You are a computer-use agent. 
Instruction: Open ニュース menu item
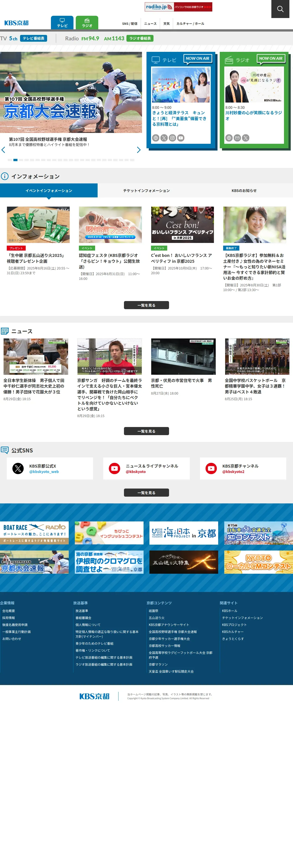click(150, 24)
